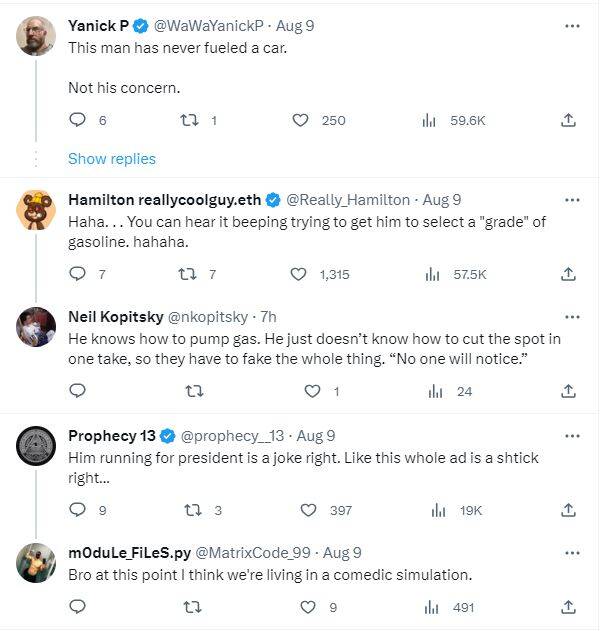Share Hamilton's tweet via share icon
This screenshot has width=602, height=631.
point(568,274)
